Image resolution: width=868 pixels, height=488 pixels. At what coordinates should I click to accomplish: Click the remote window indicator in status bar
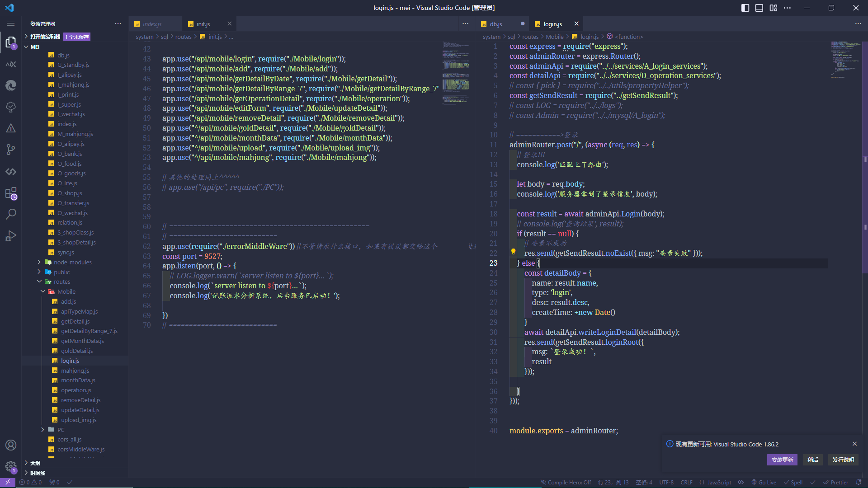click(8, 482)
